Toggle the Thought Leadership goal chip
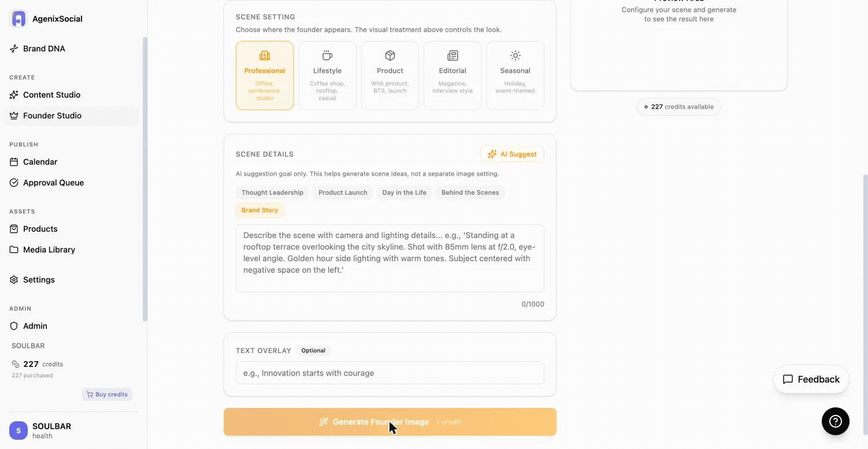The width and height of the screenshot is (868, 449). pyautogui.click(x=272, y=192)
